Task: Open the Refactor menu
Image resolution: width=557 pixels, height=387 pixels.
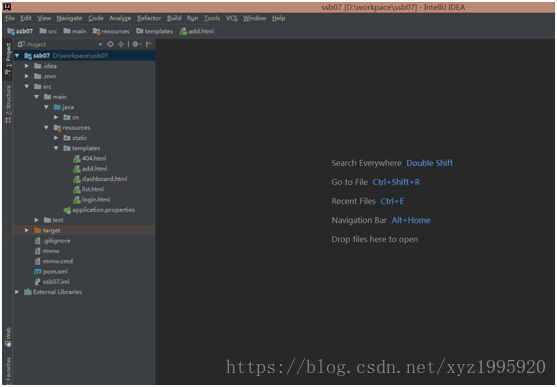Action: (149, 18)
